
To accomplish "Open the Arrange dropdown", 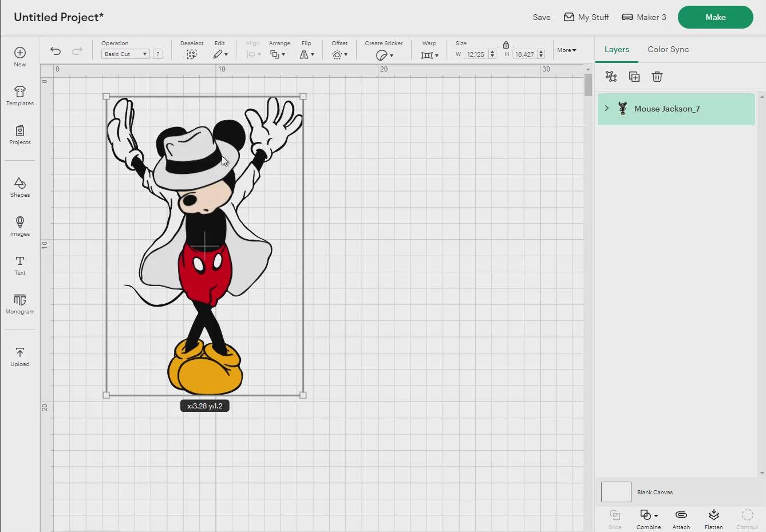I will [x=278, y=54].
